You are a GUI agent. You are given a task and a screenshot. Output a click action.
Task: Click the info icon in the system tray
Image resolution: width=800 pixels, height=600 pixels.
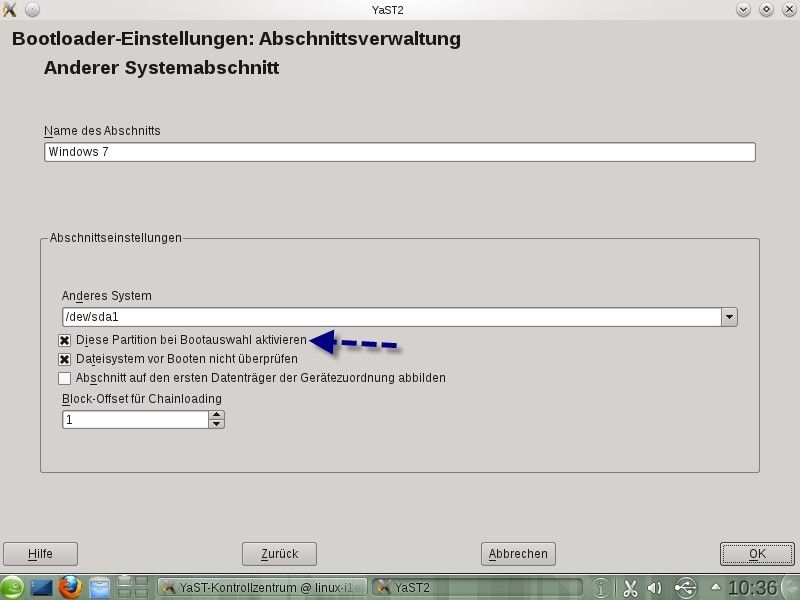click(602, 587)
